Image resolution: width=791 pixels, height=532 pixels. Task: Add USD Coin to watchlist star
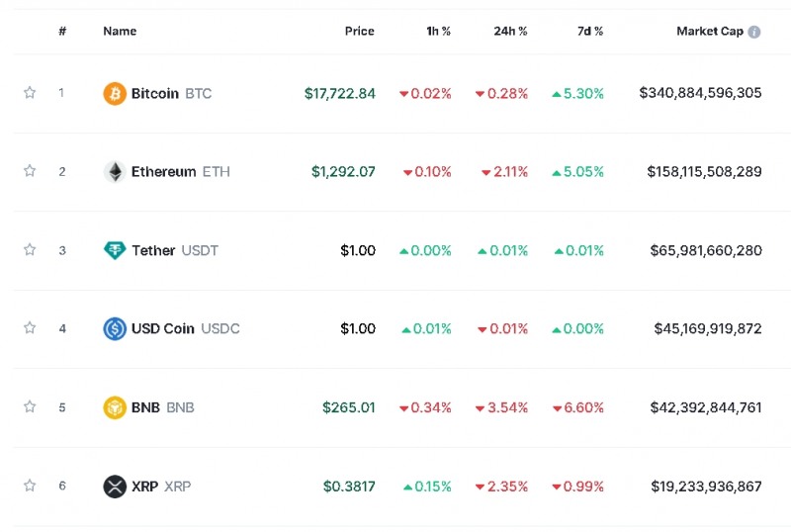click(x=30, y=328)
